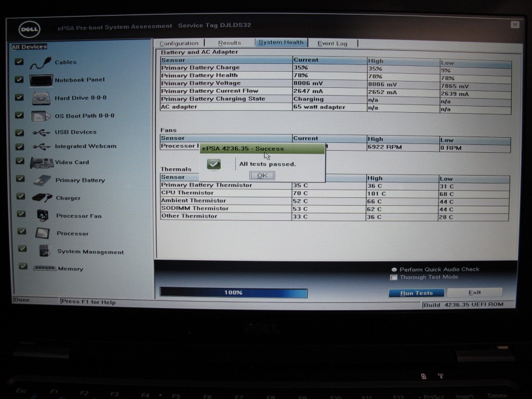Click the OS Boot Path icon
This screenshot has height=399, width=532.
click(41, 116)
